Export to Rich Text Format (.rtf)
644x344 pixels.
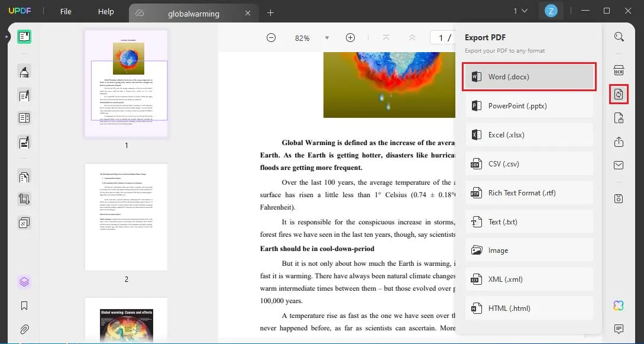[529, 193]
